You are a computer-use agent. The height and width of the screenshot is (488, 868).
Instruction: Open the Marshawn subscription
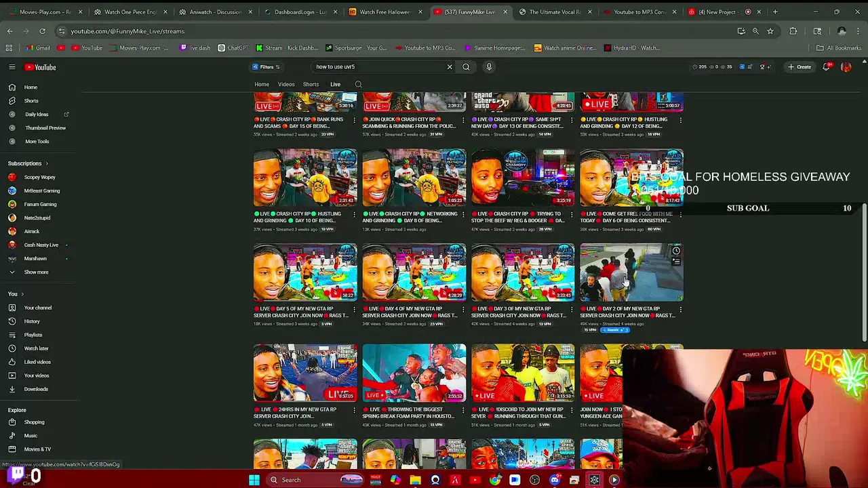coord(35,258)
